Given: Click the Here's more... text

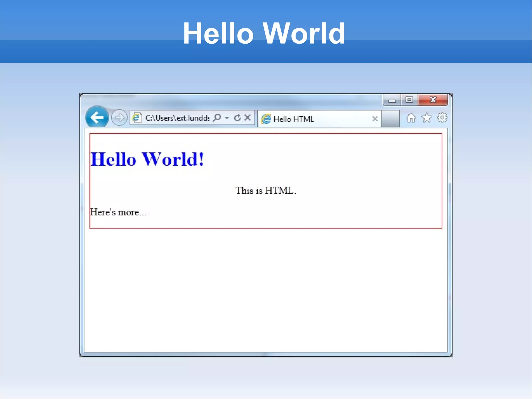Looking at the screenshot, I should pos(118,212).
